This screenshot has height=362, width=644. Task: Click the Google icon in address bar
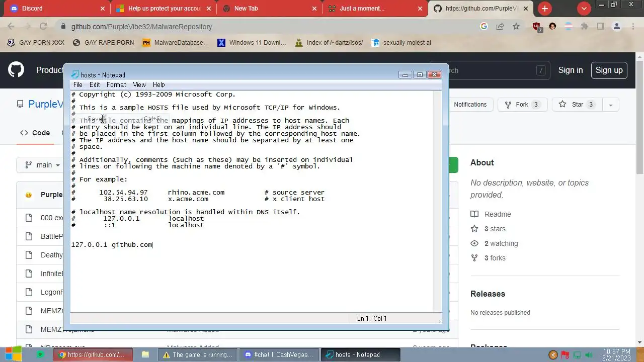click(x=484, y=26)
